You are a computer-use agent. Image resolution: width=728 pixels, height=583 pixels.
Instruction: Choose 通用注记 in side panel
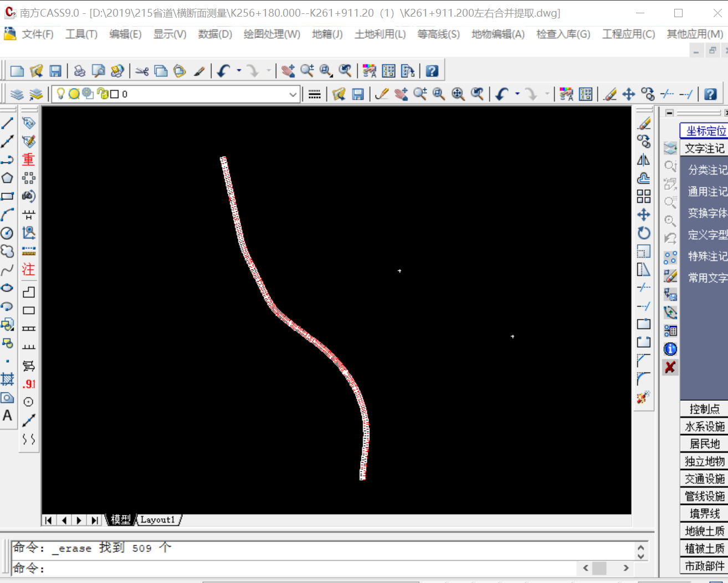[708, 192]
